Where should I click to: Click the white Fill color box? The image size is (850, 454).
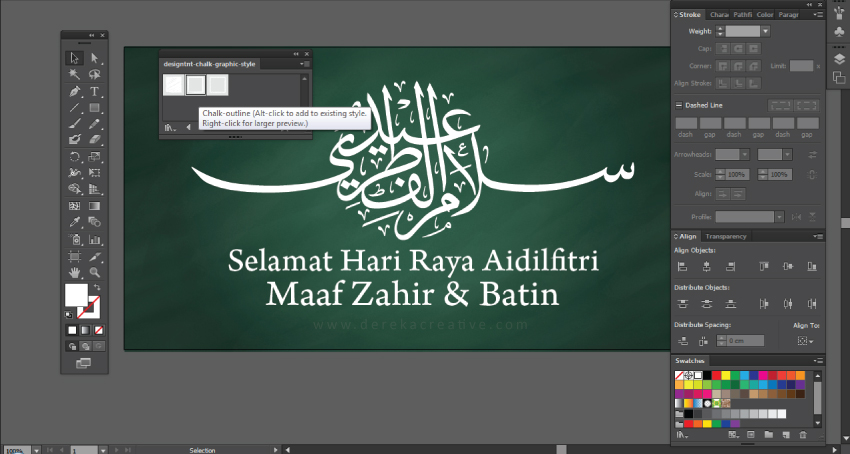pyautogui.click(x=76, y=294)
